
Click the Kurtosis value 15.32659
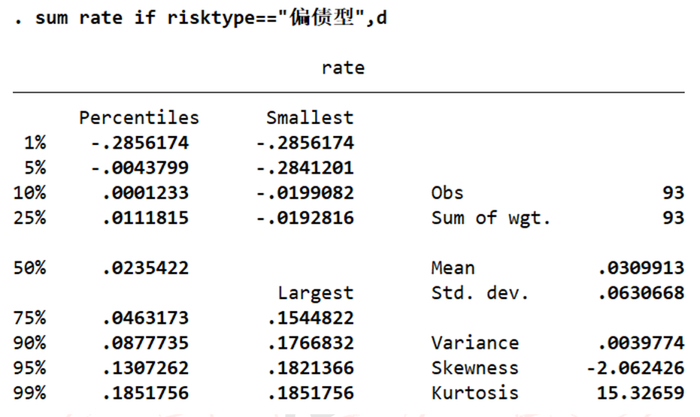641,393
